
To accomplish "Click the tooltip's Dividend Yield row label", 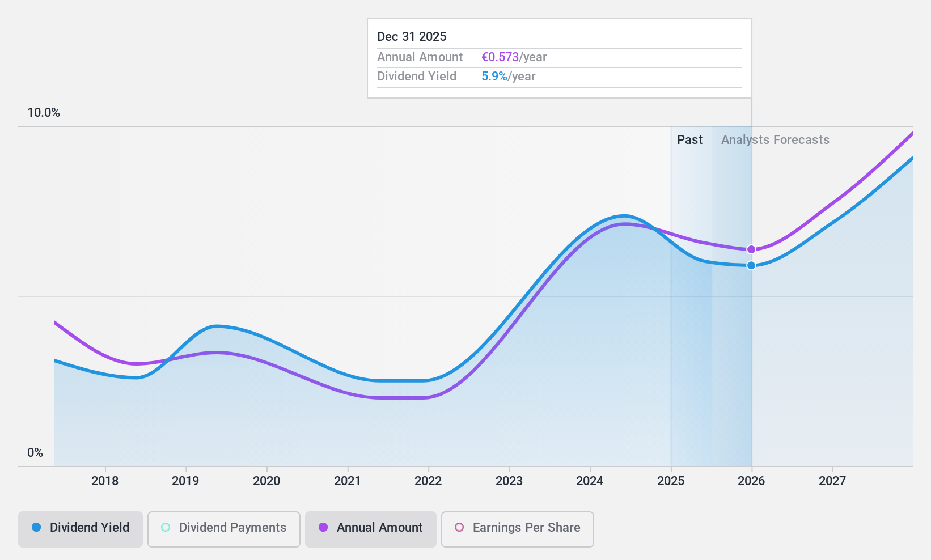I will [x=417, y=77].
